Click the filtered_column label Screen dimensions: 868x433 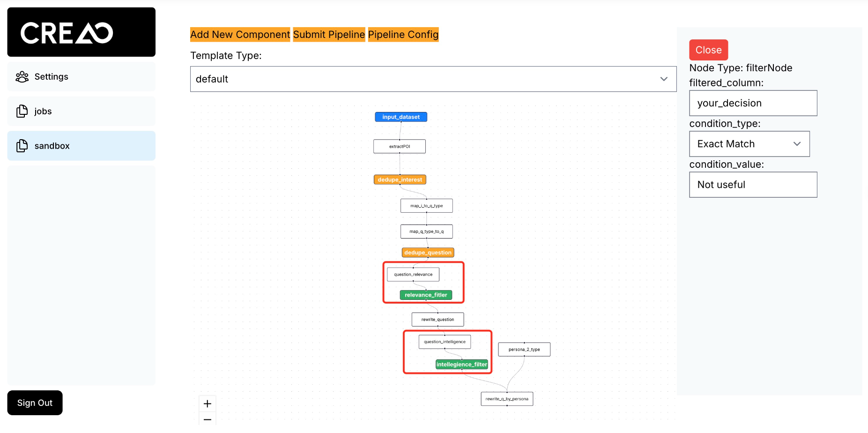[x=726, y=83]
